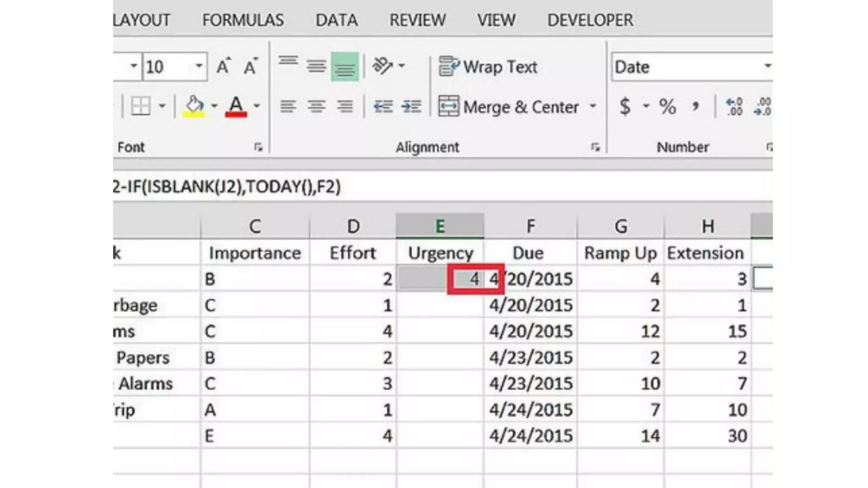Expand the Merge & Center dropdown arrow

[x=593, y=106]
